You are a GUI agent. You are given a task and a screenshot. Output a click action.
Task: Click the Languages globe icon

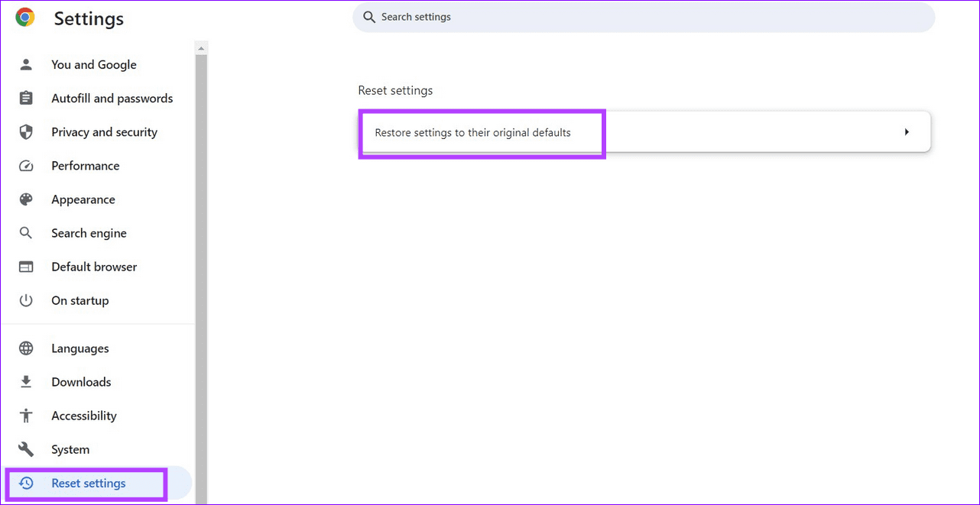[x=26, y=348]
